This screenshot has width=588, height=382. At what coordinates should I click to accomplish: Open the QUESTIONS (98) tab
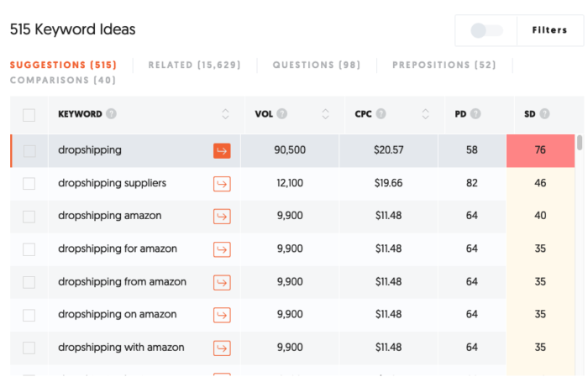click(316, 65)
